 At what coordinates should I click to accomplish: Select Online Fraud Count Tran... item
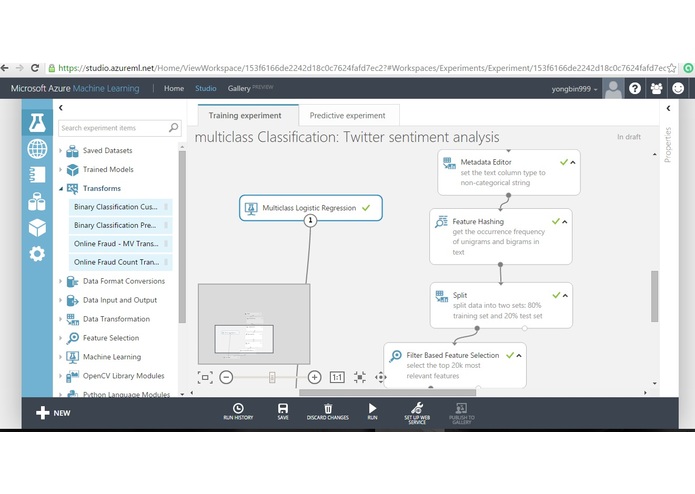click(120, 262)
